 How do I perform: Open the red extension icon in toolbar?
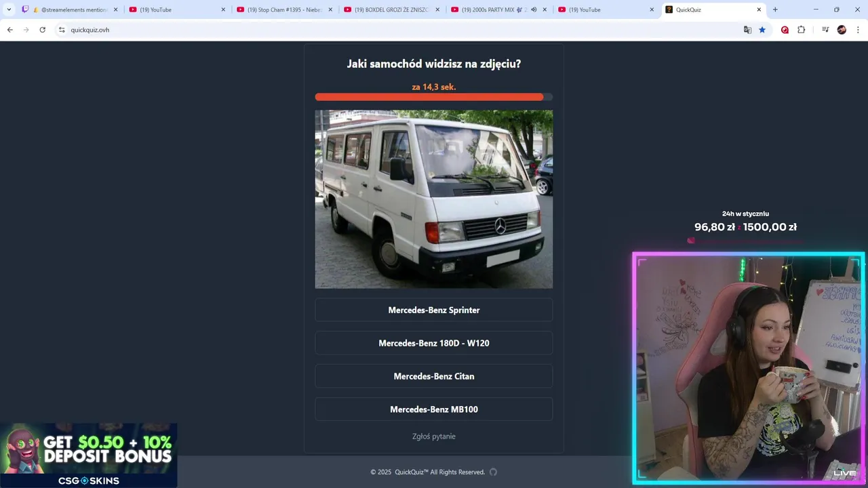785,30
